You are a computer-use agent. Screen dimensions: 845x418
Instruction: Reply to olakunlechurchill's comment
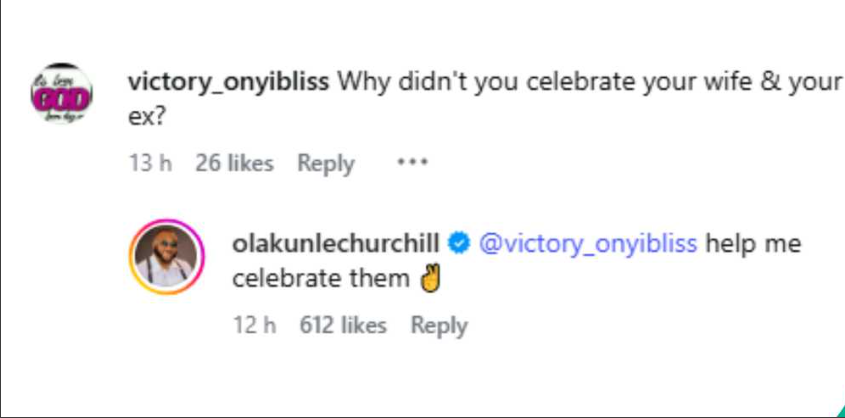pyautogui.click(x=439, y=325)
